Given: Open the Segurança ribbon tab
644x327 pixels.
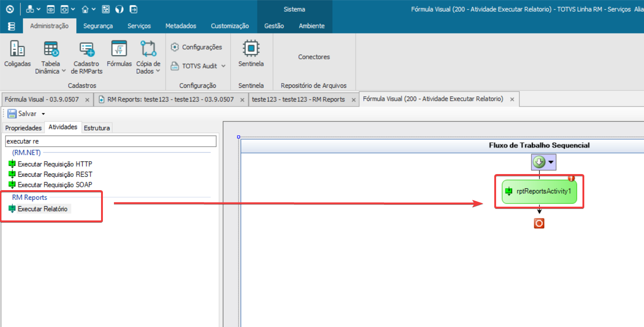Looking at the screenshot, I should (x=98, y=26).
